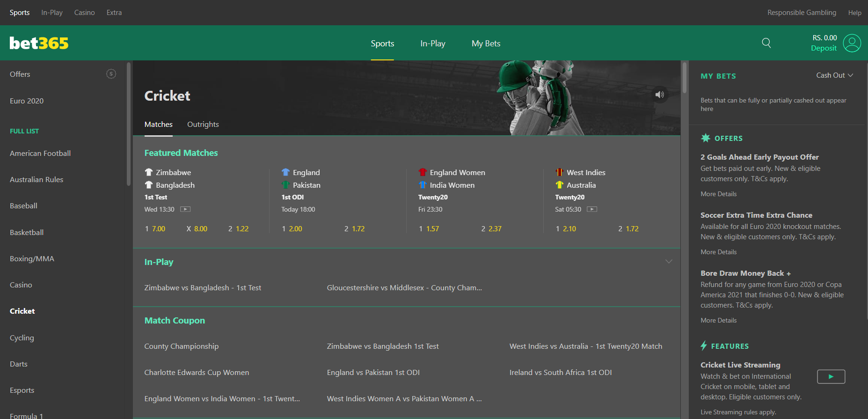Open More Details for Bore Draw offer
The width and height of the screenshot is (868, 419).
point(719,321)
